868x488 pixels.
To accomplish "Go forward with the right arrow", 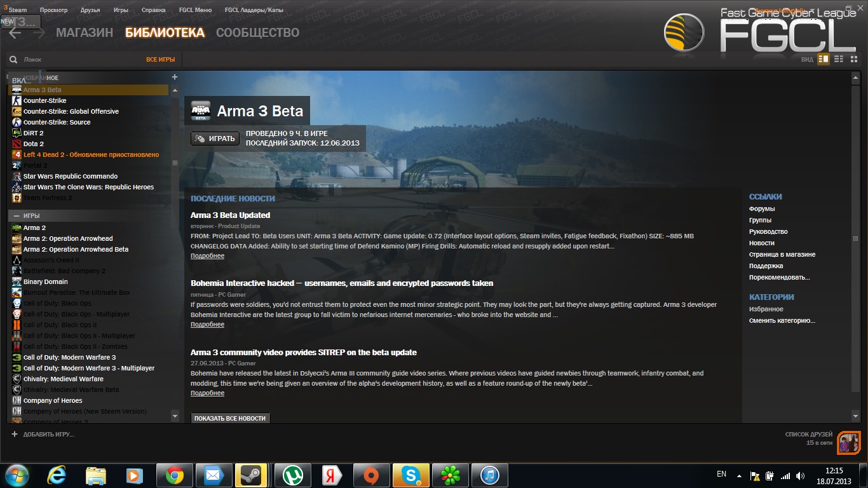I will [39, 32].
